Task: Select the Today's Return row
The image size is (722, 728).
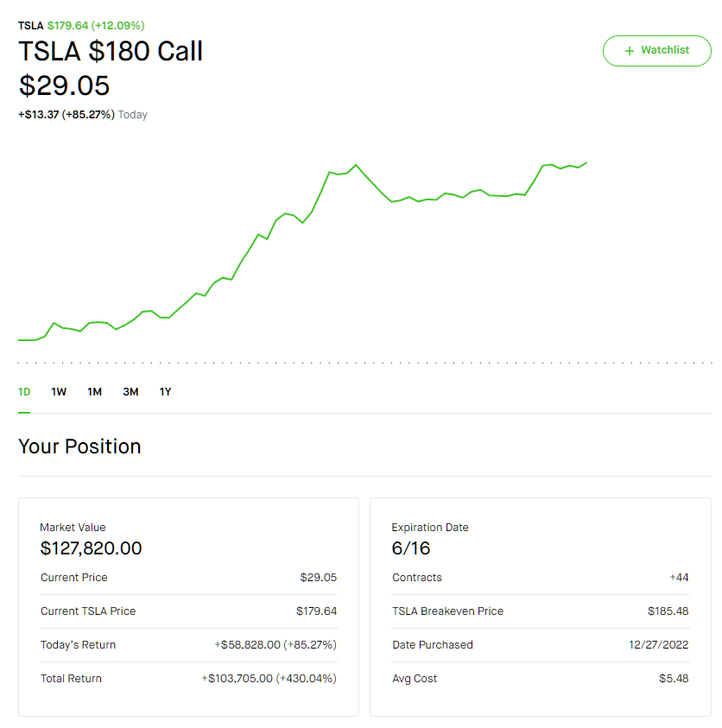Action: 188,645
